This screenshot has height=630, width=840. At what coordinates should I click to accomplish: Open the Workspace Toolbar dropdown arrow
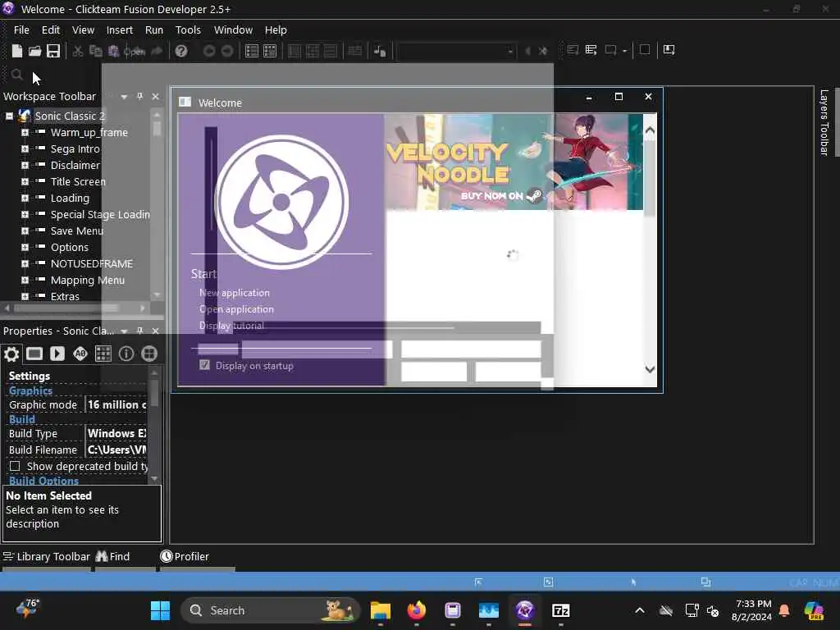(x=125, y=97)
